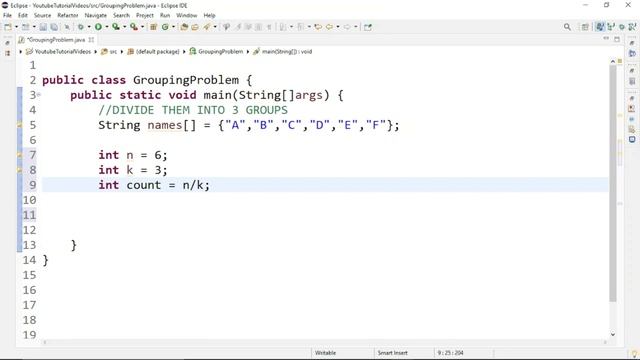This screenshot has width=640, height=360.
Task: Click the New Java Package icon
Action: (x=153, y=27)
